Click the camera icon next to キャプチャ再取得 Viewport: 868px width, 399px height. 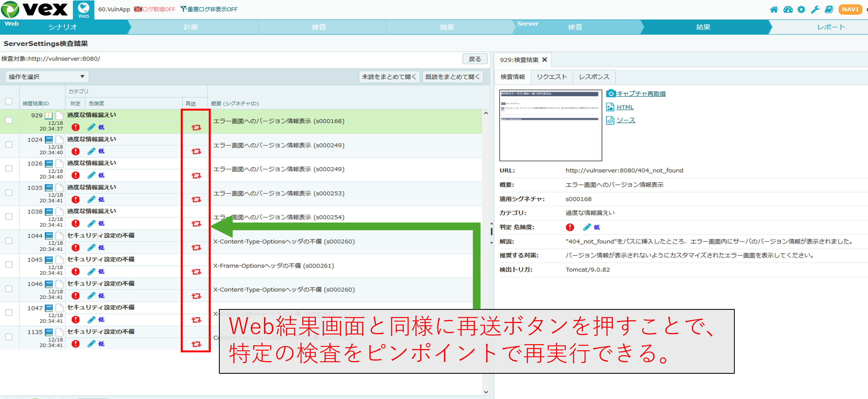click(x=611, y=93)
